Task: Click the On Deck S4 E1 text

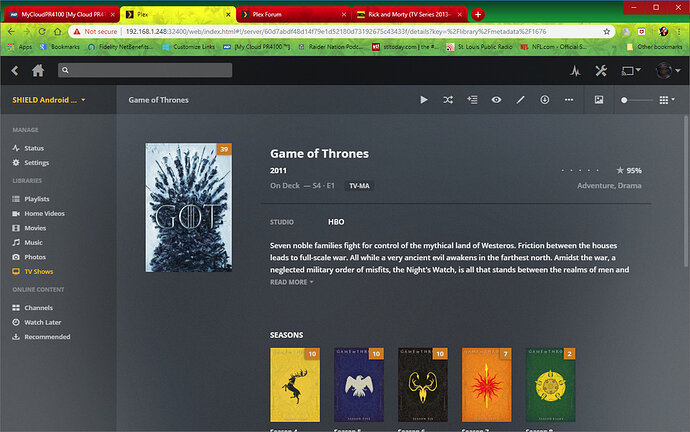Action: coord(302,186)
